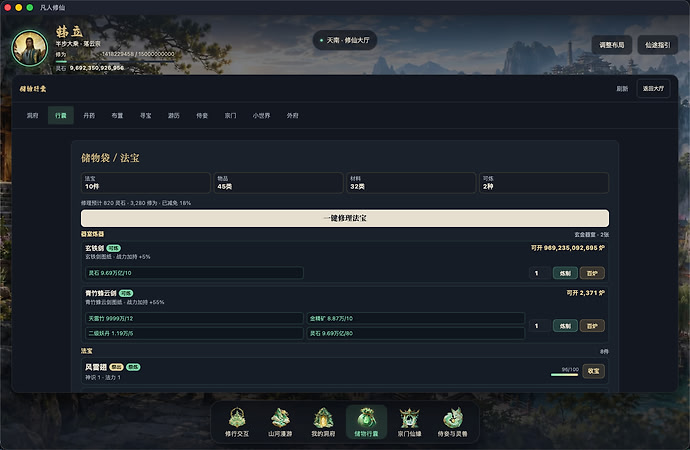Click the 可炼 2种 stat card
Screen dimensions: 690x450
(544, 183)
